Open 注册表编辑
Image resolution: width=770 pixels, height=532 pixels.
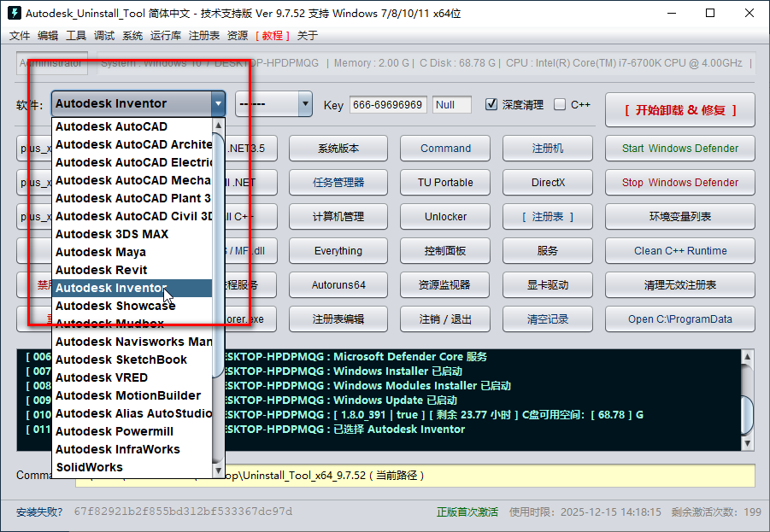pyautogui.click(x=338, y=319)
